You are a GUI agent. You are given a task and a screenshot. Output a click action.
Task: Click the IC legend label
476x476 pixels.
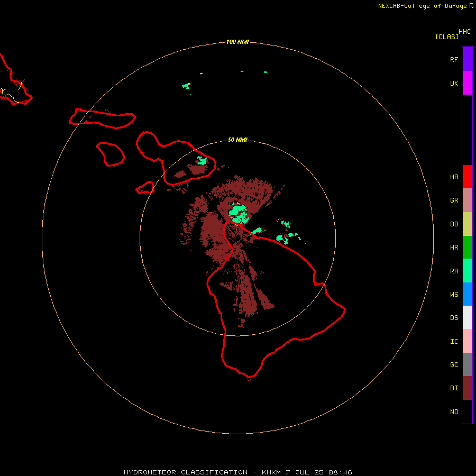pos(454,342)
